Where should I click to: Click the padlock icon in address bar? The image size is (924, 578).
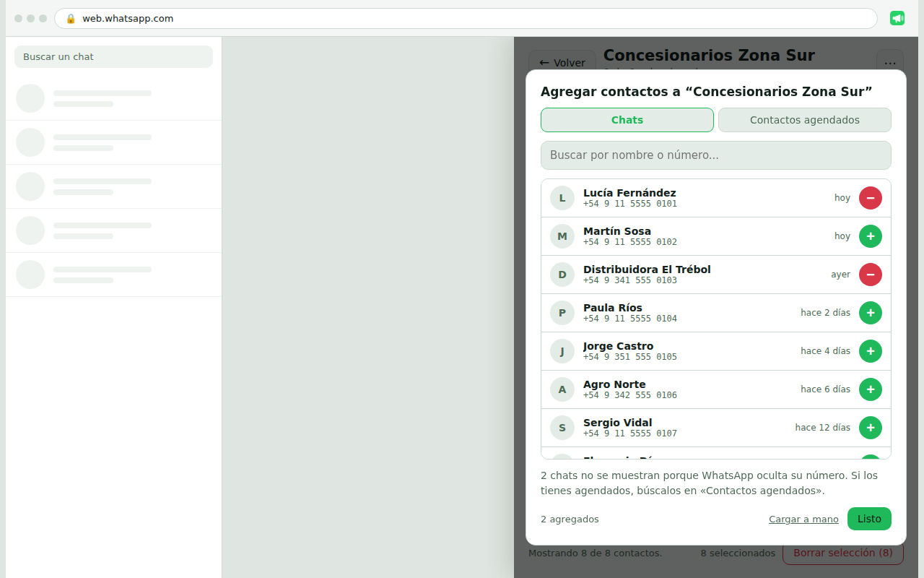tap(71, 19)
